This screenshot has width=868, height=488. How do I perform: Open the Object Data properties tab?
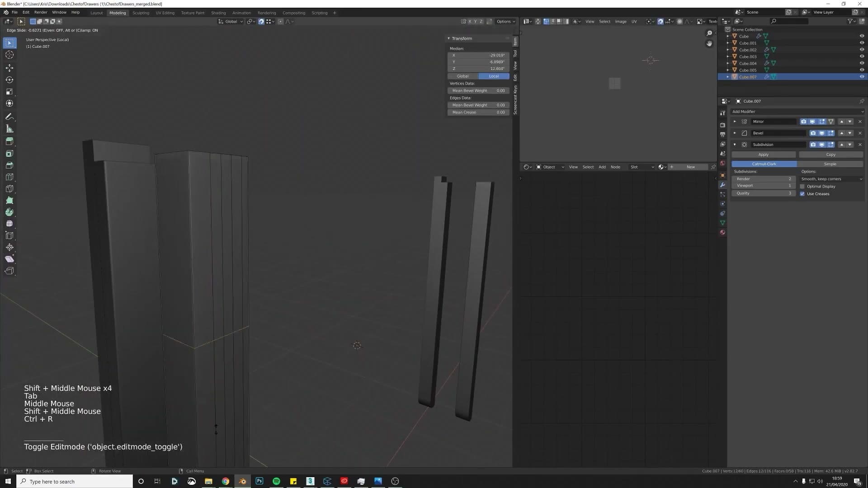(722, 223)
